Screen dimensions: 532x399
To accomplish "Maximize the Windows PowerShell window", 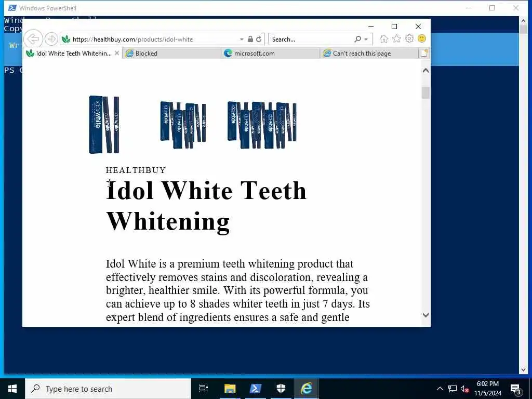I will [x=492, y=8].
